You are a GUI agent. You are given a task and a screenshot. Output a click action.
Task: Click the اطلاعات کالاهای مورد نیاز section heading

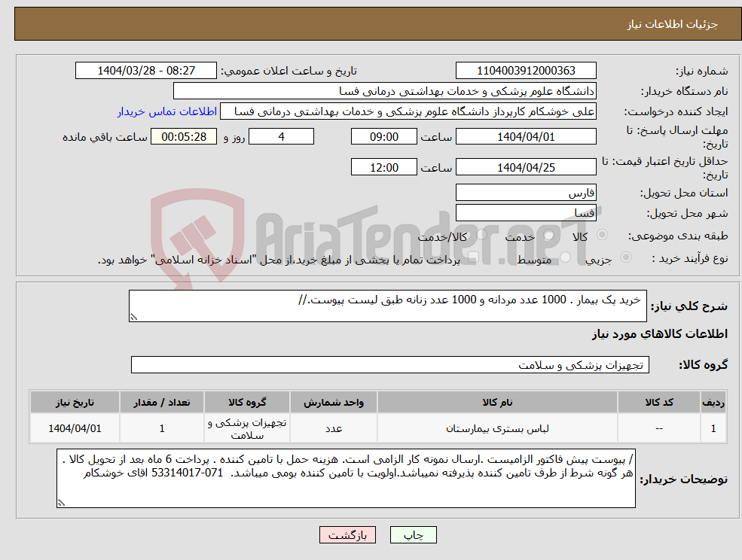pyautogui.click(x=660, y=334)
